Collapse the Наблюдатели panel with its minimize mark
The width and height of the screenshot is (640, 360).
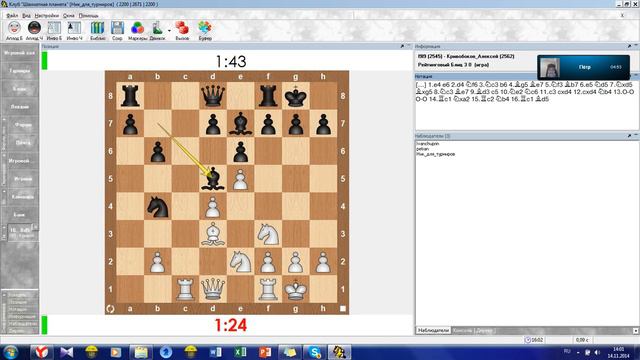coord(636,136)
